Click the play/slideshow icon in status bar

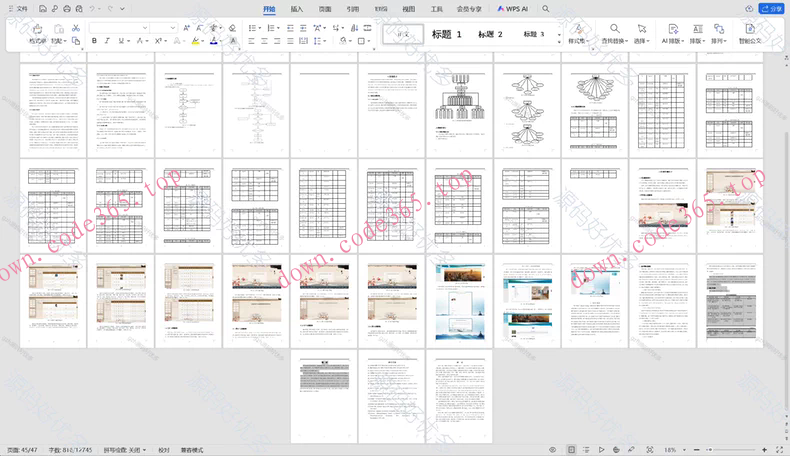(x=601, y=449)
